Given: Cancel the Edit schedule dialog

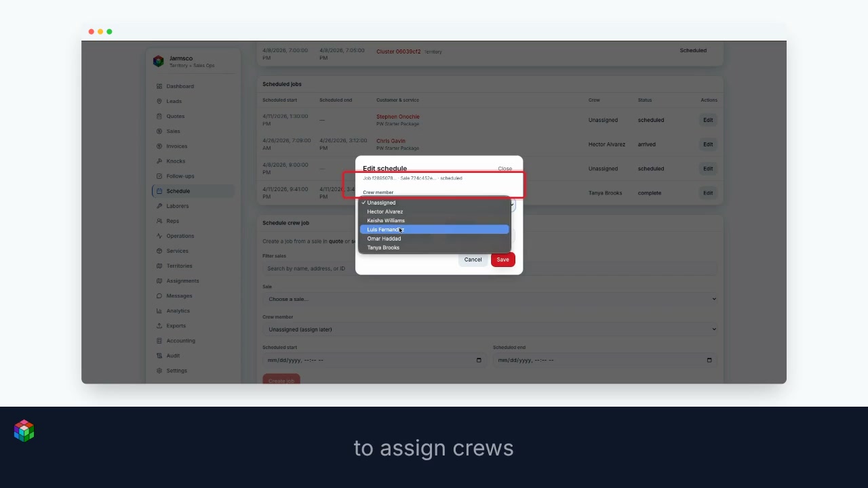Looking at the screenshot, I should [473, 260].
